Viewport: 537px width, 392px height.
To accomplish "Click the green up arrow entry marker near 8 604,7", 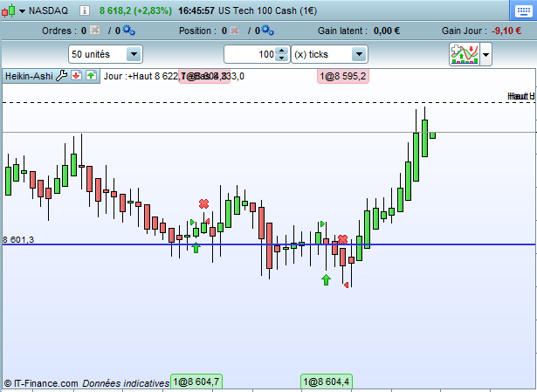I will pyautogui.click(x=196, y=248).
